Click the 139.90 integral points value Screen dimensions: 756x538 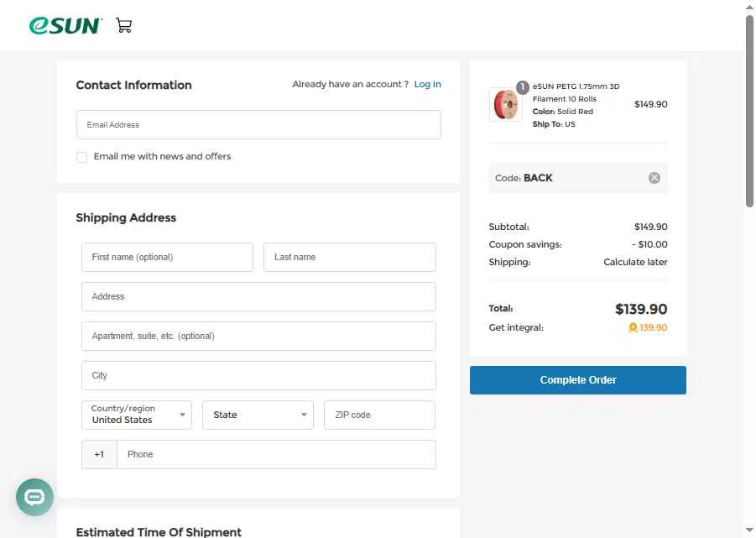(654, 328)
